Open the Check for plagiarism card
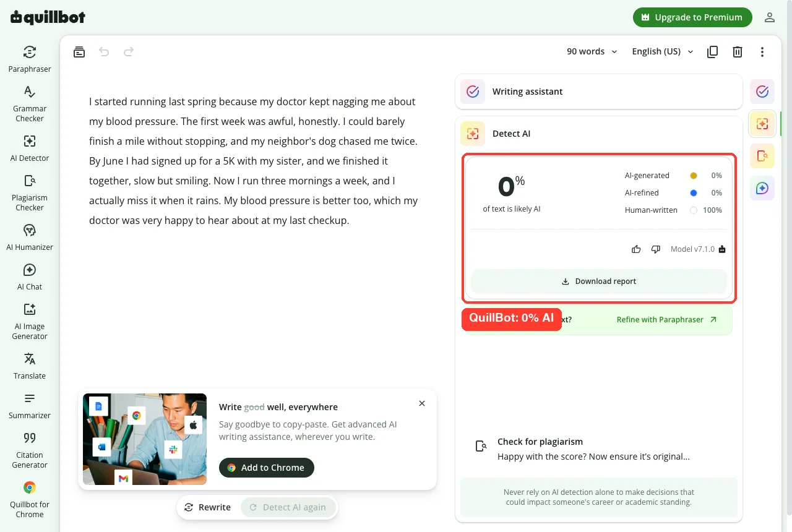792x532 pixels. coord(598,450)
